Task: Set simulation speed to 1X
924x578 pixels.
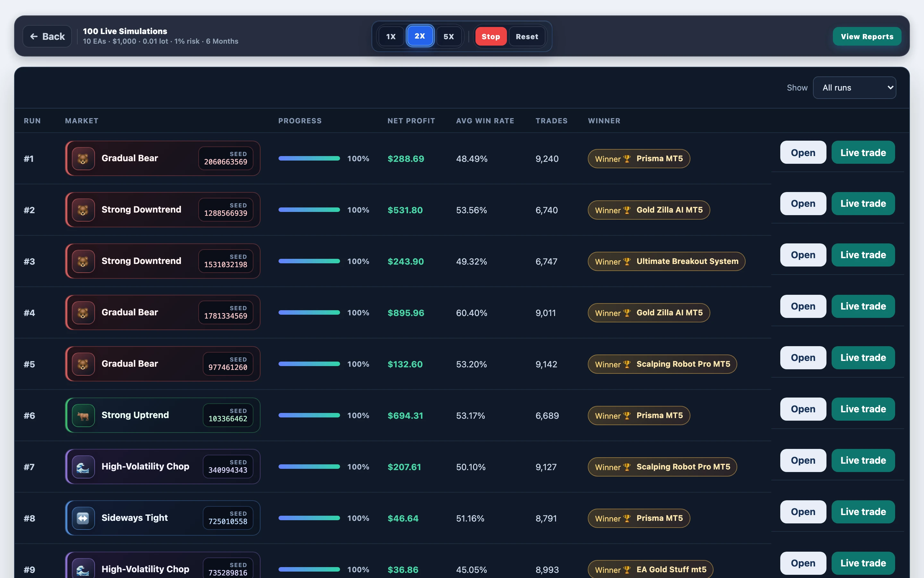Action: pyautogui.click(x=391, y=36)
